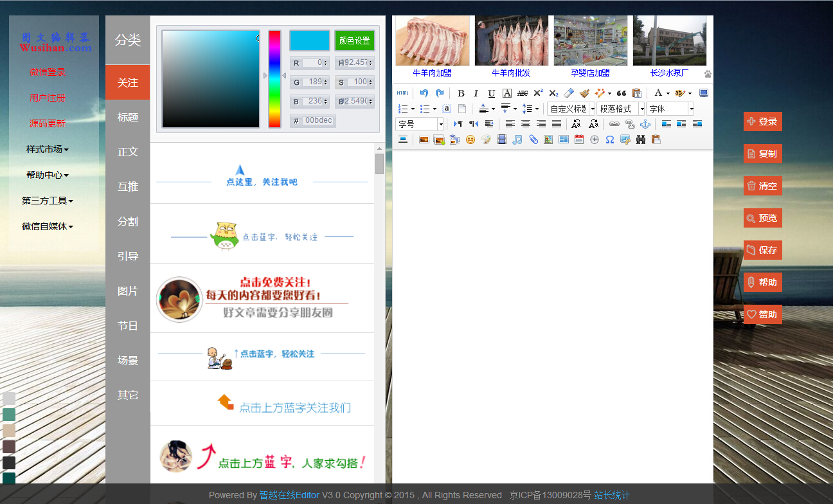Click the eraser clear formatting icon

pos(568,93)
